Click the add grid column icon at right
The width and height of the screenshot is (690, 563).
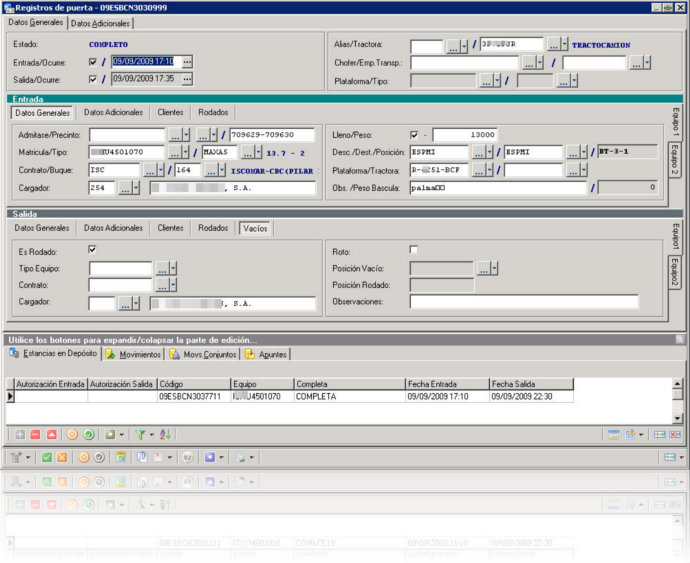(659, 435)
